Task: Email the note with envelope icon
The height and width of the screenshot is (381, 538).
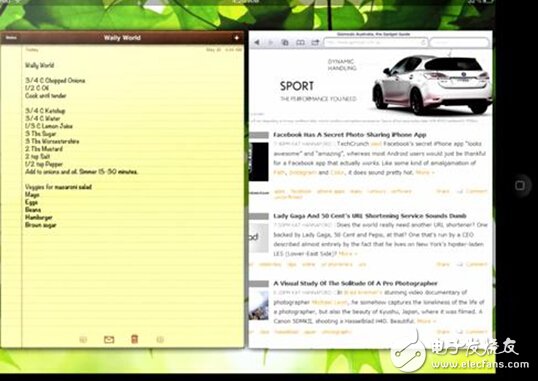Action: coord(109,339)
